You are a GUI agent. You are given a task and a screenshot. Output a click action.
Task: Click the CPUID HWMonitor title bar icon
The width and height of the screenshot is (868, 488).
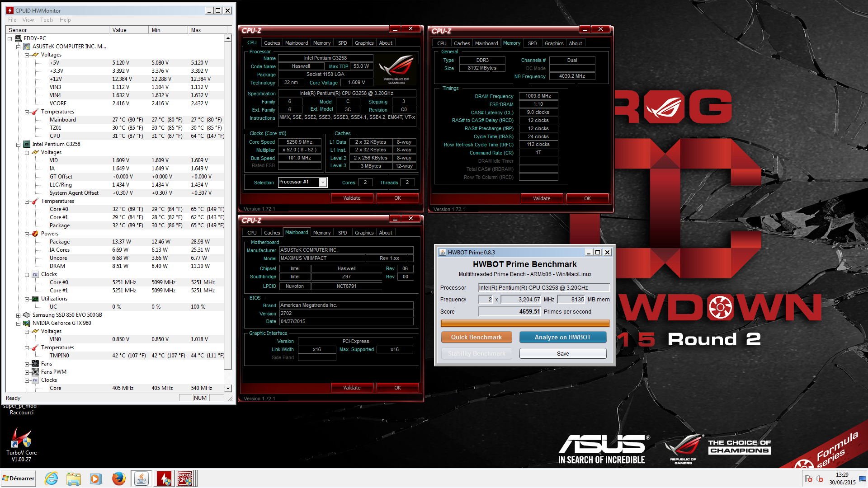10,10
